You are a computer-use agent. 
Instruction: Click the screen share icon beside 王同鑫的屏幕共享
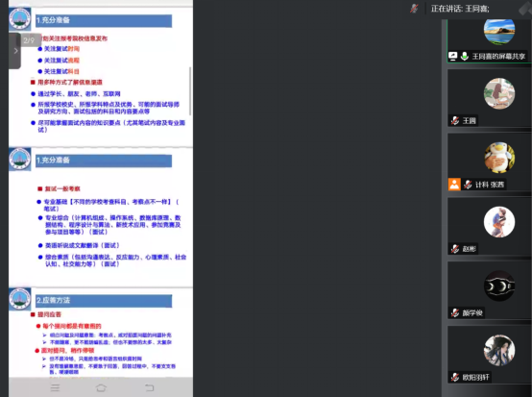452,56
